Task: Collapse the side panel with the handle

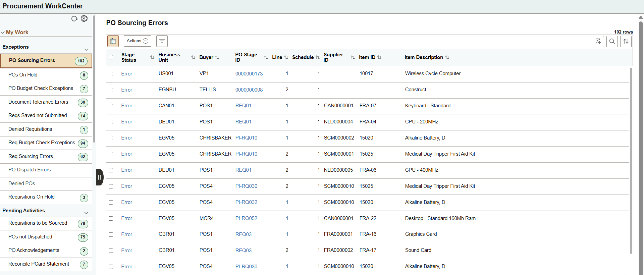Action: pos(100,177)
